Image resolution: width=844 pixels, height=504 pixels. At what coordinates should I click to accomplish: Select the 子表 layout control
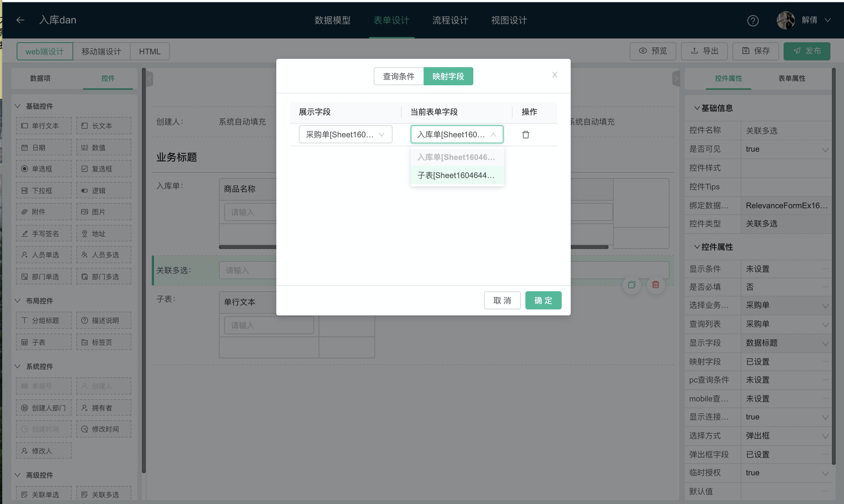coord(44,342)
